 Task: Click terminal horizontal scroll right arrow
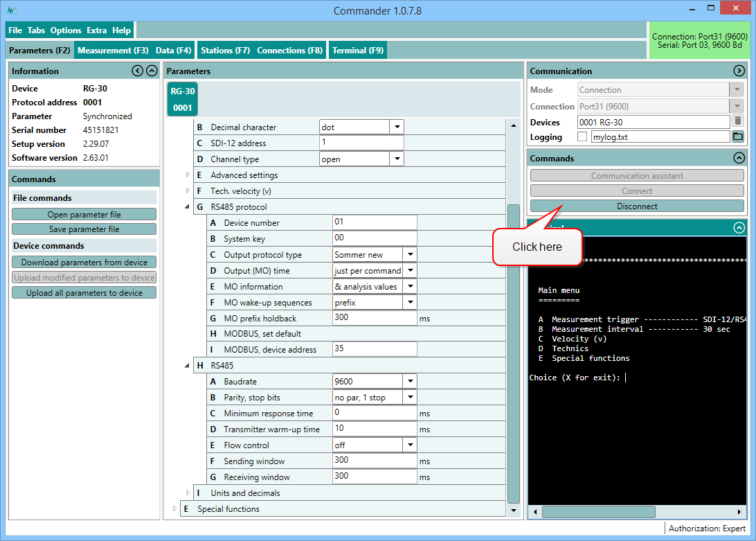[x=739, y=512]
